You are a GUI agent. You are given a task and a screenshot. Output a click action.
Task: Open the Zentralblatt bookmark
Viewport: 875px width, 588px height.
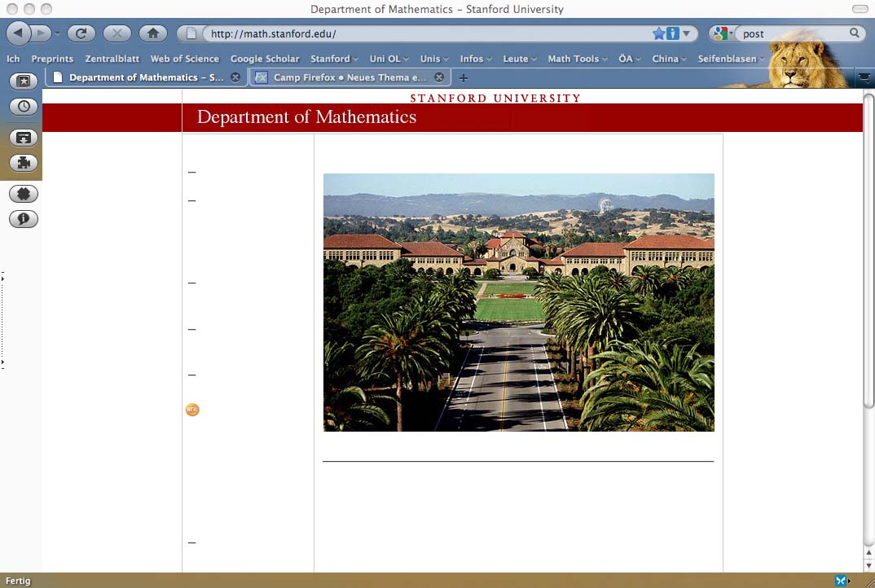point(112,59)
